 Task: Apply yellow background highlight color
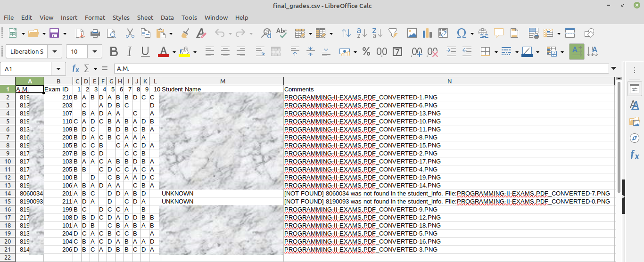[184, 52]
